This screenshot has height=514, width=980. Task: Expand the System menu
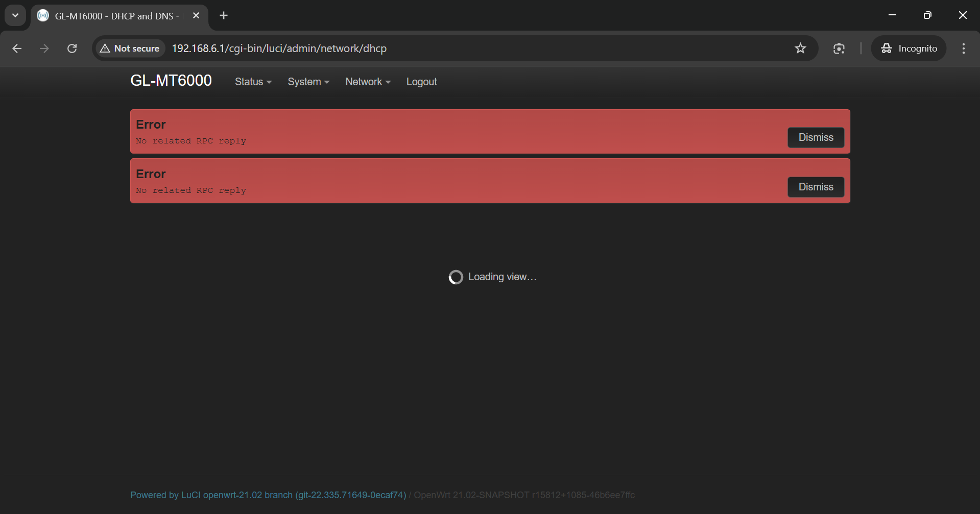(308, 82)
